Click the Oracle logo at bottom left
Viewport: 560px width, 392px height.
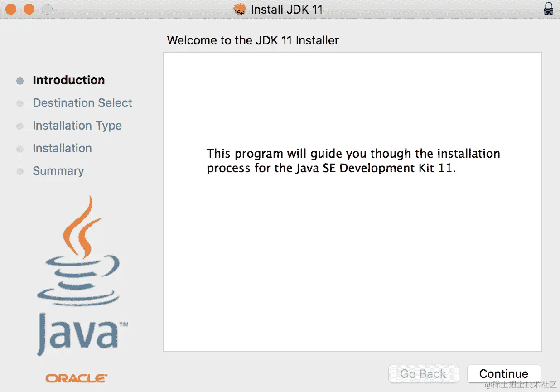[x=77, y=378]
